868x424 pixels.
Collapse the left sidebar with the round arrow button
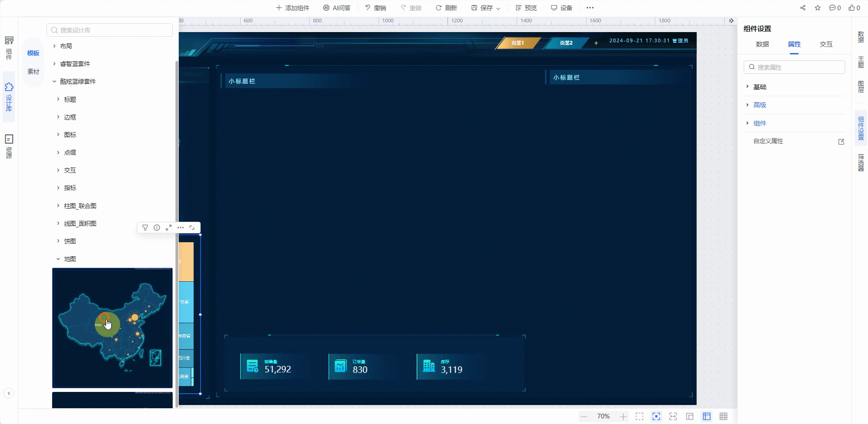point(9,393)
